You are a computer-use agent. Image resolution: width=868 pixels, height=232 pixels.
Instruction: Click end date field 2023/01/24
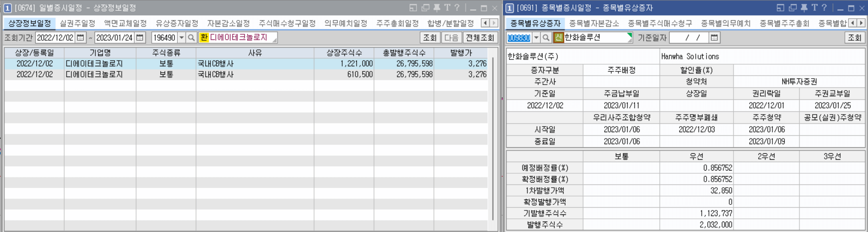[115, 38]
